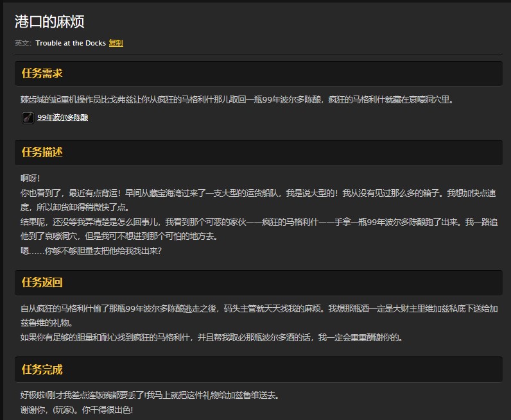The width and height of the screenshot is (511, 420).
Task: Click the 99年波尔多陈酿 item icon
Action: click(x=28, y=117)
